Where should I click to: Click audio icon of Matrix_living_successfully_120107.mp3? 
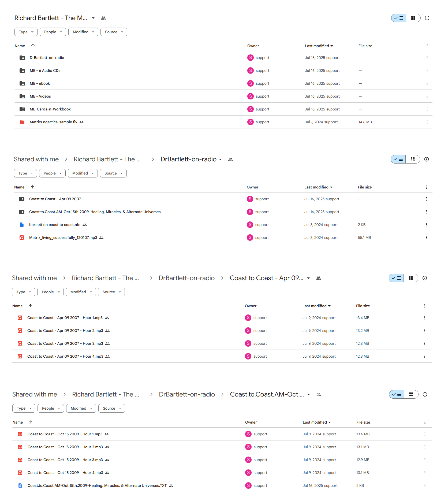coord(22,238)
